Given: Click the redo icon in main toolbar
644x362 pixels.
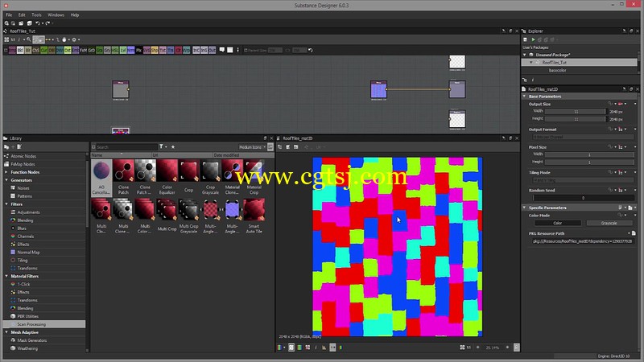Looking at the screenshot, I should [47, 23].
